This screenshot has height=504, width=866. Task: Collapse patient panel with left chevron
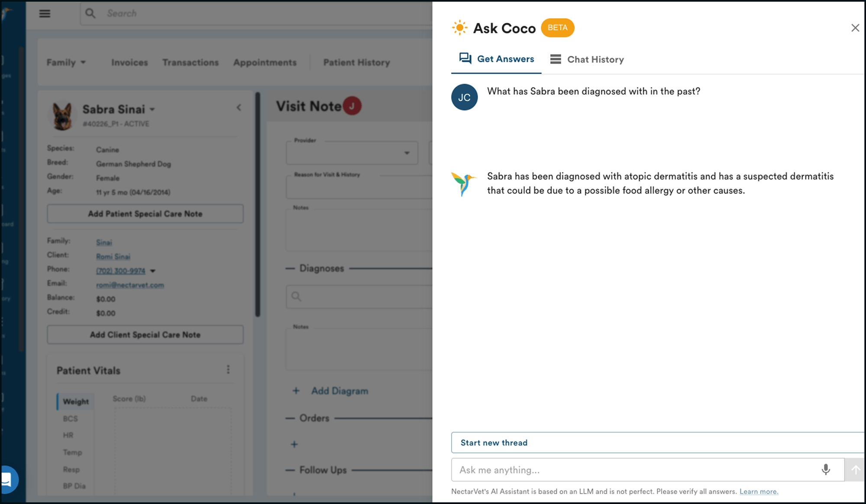(239, 107)
